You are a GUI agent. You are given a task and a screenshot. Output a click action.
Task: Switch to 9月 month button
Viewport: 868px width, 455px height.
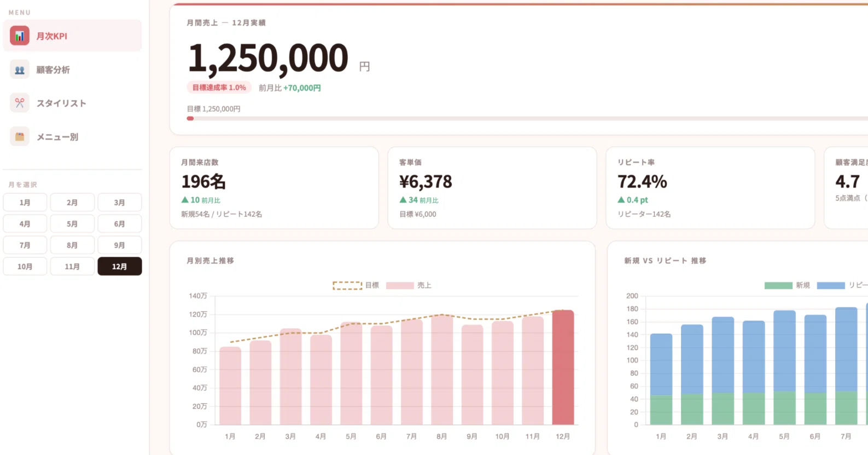pyautogui.click(x=120, y=245)
